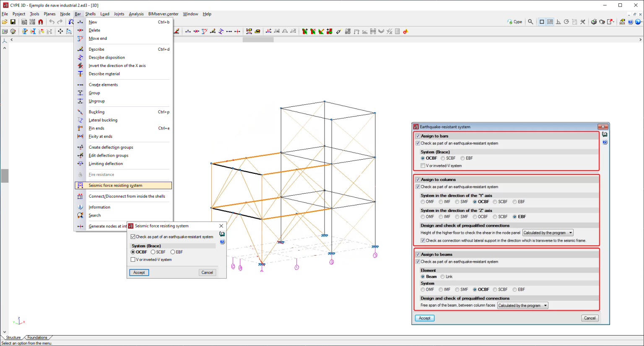Switch to the Foundations tab

pyautogui.click(x=37, y=337)
